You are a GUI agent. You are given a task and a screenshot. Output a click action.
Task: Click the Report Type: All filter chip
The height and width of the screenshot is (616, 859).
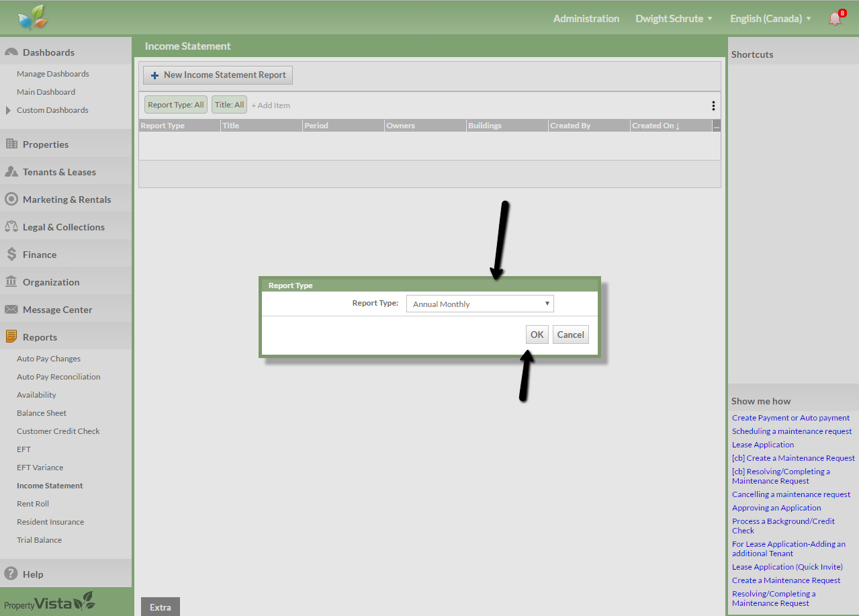coord(175,105)
